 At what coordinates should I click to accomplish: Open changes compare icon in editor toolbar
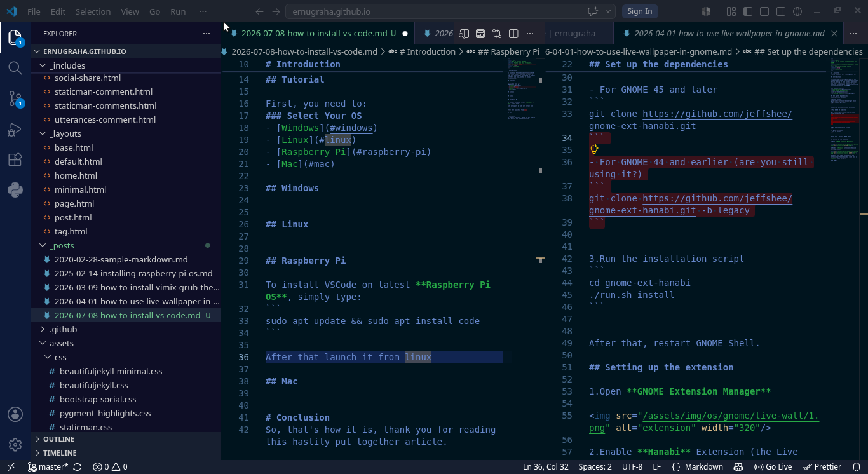(x=497, y=34)
